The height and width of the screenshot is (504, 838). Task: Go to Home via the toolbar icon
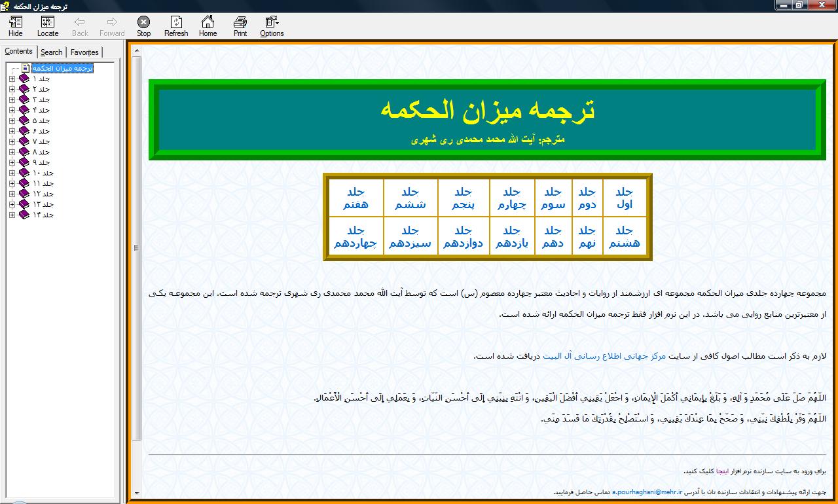coord(208,26)
